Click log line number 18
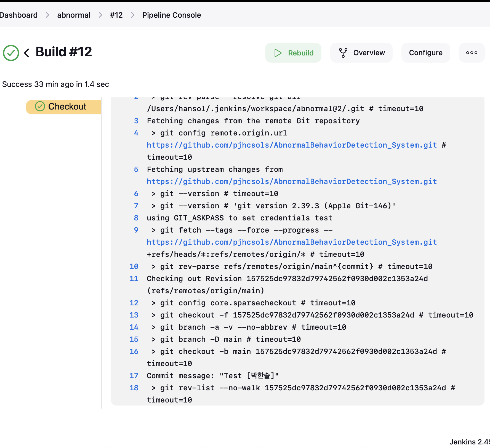Image resolution: width=490 pixels, height=448 pixels. tap(134, 388)
